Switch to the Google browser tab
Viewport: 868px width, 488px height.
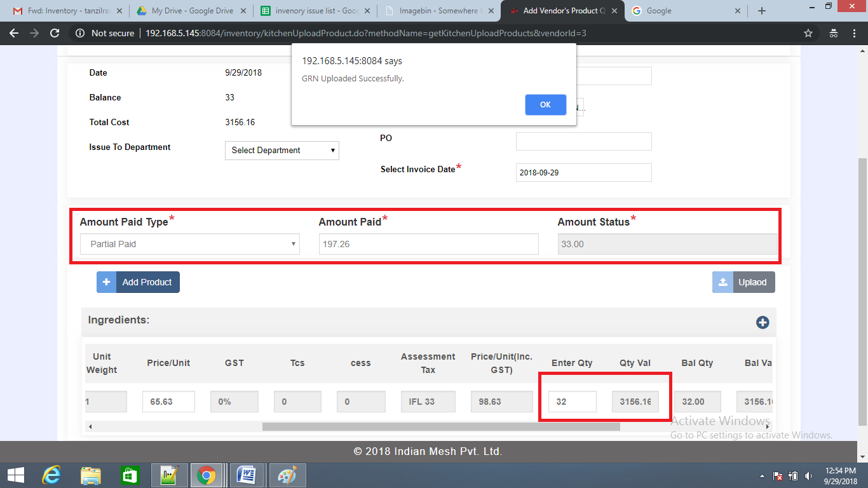point(685,11)
